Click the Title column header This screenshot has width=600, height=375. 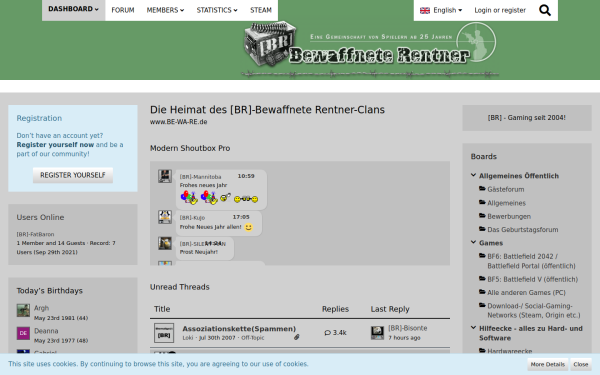click(162, 309)
